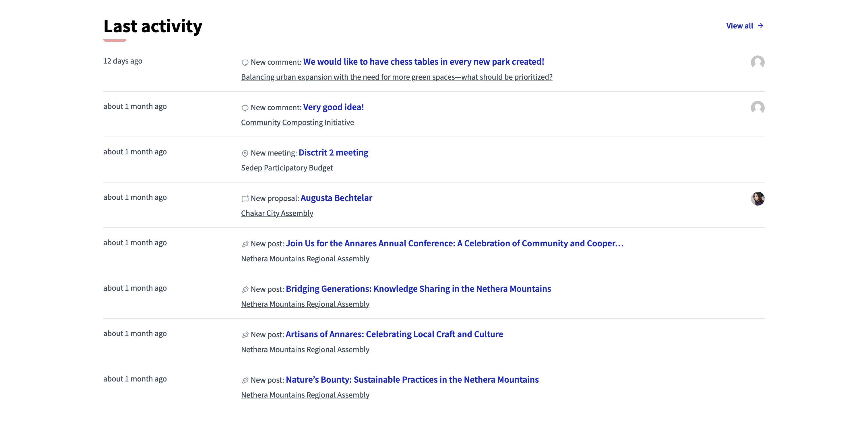The image size is (868, 422).
Task: Click the 'View all' link
Action: pyautogui.click(x=740, y=26)
